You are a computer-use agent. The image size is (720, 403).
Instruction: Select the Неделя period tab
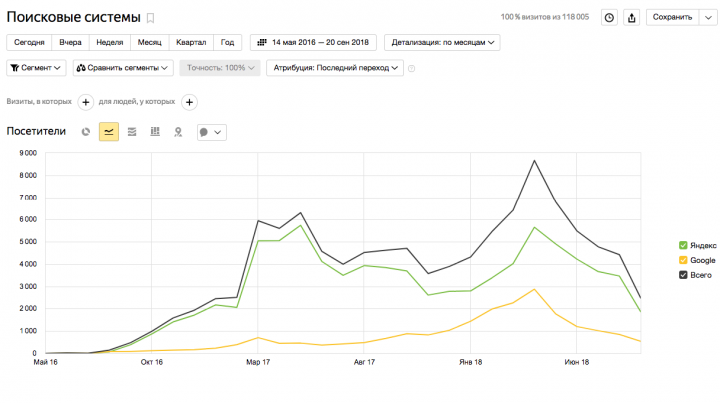(110, 42)
